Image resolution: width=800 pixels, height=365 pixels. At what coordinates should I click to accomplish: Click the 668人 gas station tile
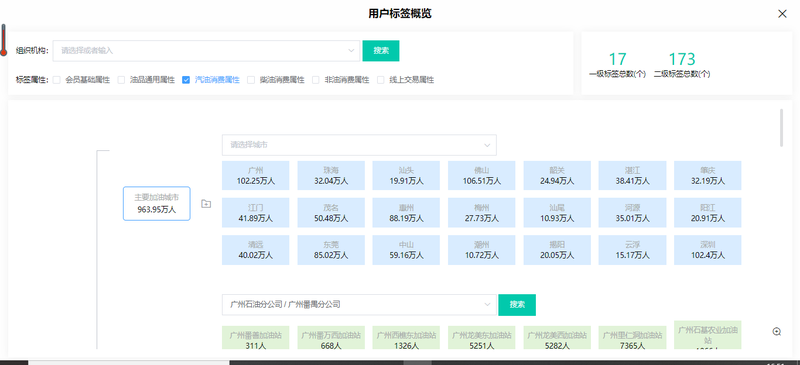pyautogui.click(x=331, y=338)
